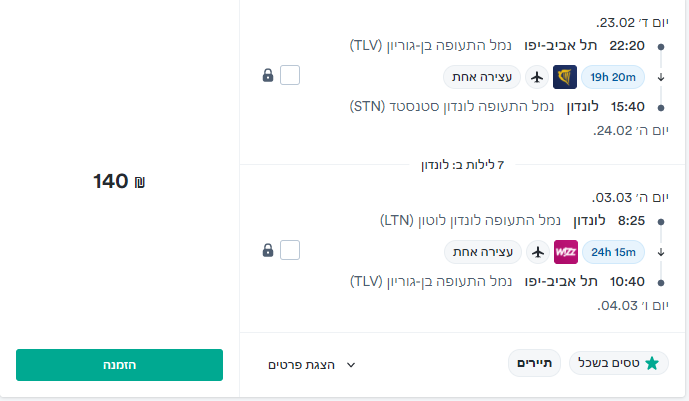The height and width of the screenshot is (401, 689).
Task: Check the return flight lock checkbox
Action: 289,250
